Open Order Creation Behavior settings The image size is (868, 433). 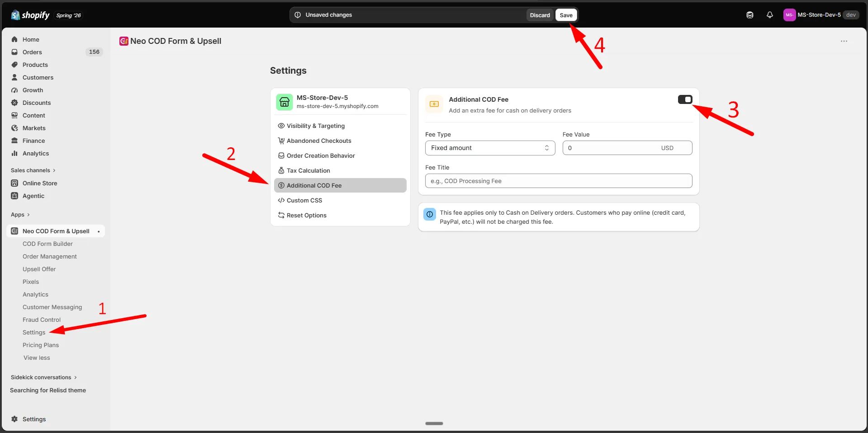[340, 155]
